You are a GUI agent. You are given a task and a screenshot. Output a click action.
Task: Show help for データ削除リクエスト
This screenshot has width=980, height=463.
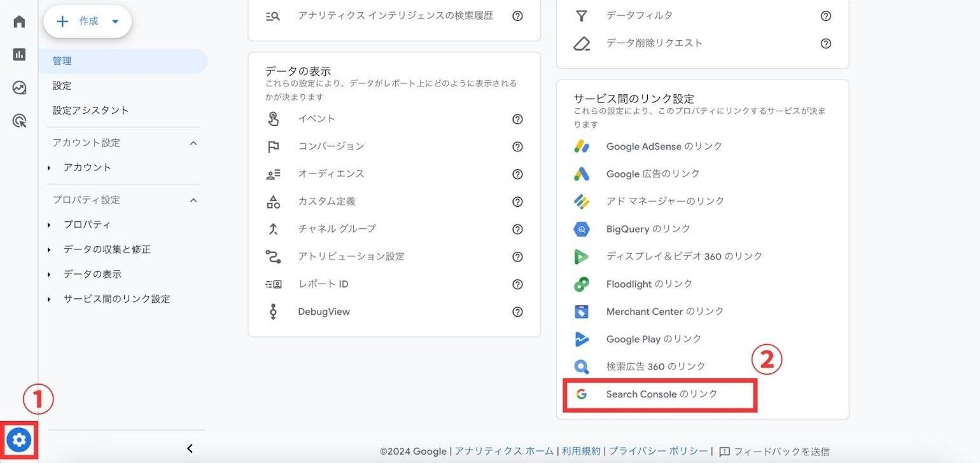click(x=825, y=43)
